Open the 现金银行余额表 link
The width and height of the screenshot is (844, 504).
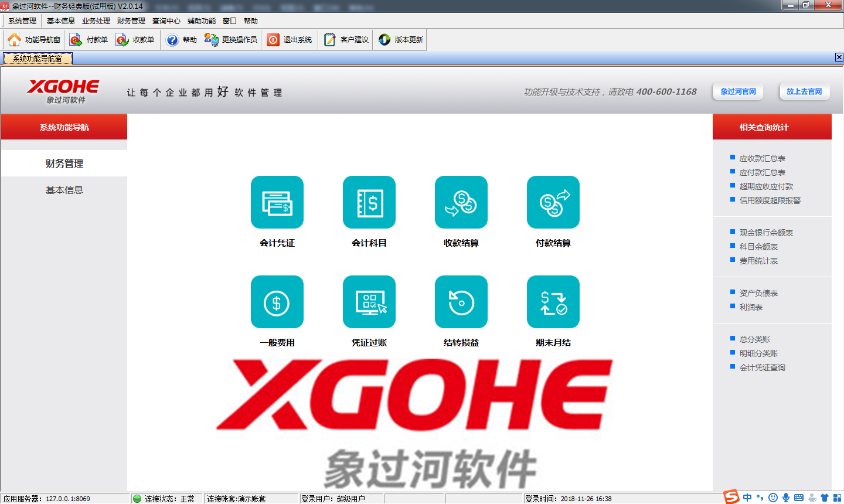[x=766, y=233]
